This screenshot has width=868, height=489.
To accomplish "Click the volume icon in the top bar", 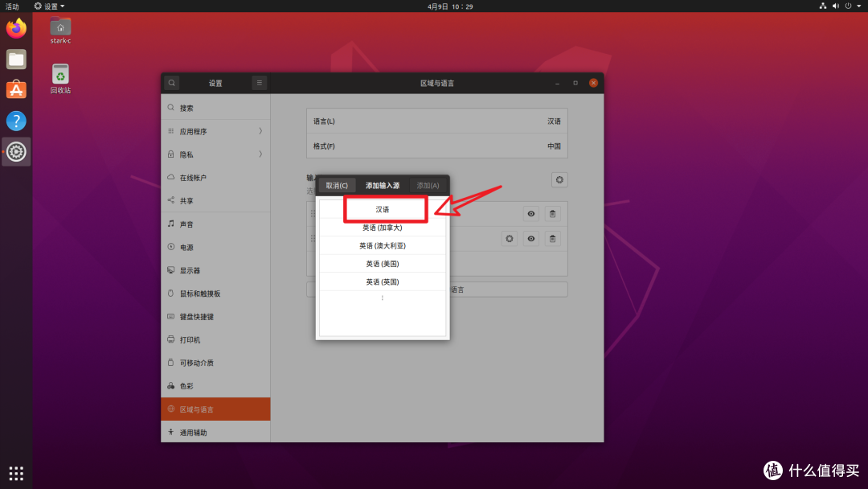I will coord(836,6).
